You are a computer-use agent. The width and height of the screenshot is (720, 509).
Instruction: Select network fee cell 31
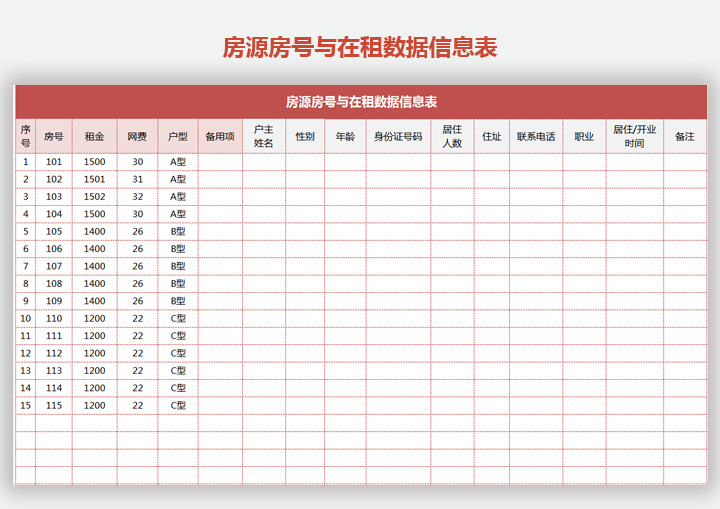click(x=137, y=179)
